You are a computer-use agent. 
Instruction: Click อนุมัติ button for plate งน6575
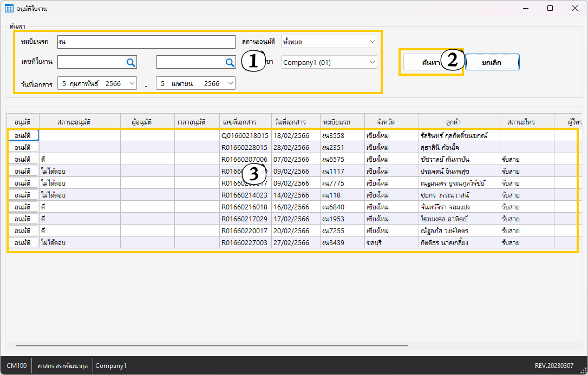click(23, 159)
